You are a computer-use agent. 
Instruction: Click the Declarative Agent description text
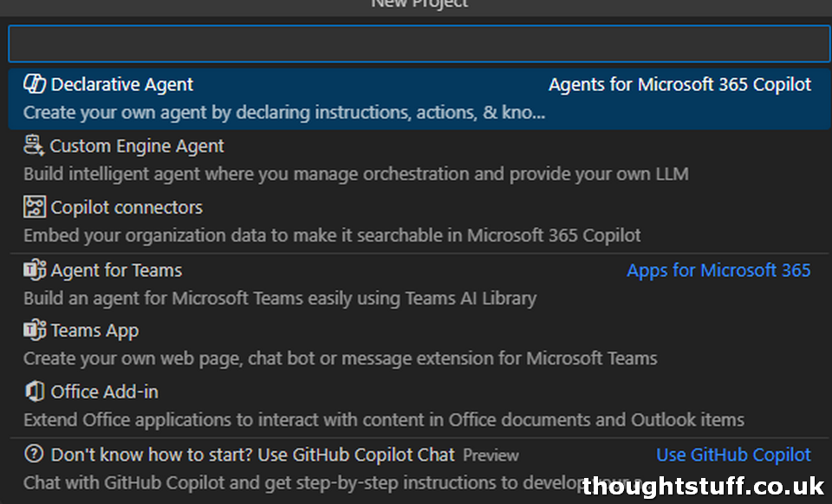tap(284, 113)
